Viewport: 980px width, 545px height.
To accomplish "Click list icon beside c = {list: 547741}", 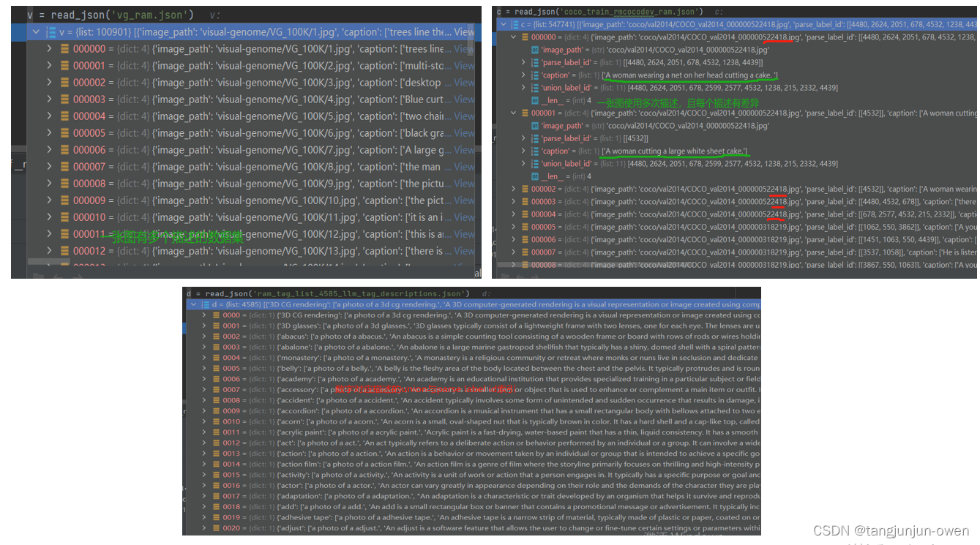I will pos(513,24).
